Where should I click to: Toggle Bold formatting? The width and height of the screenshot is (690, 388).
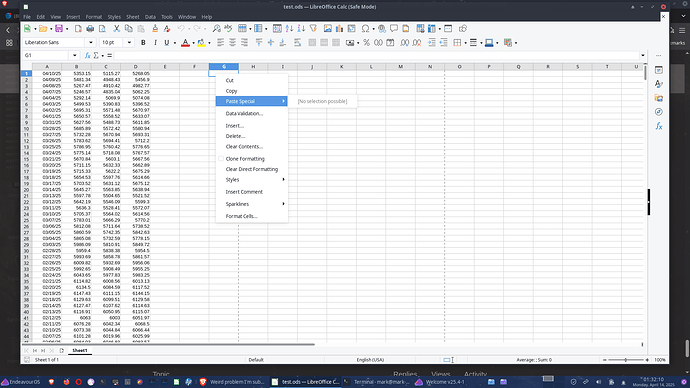coord(143,43)
